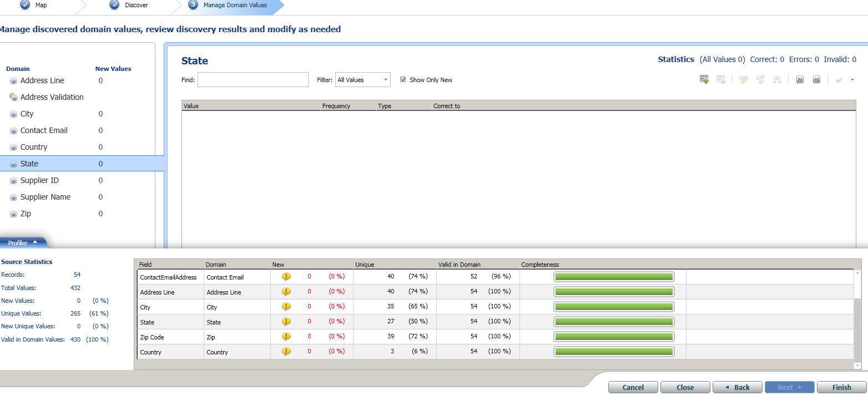868x401 pixels.
Task: Disable the Show Only New checkbox
Action: point(403,79)
